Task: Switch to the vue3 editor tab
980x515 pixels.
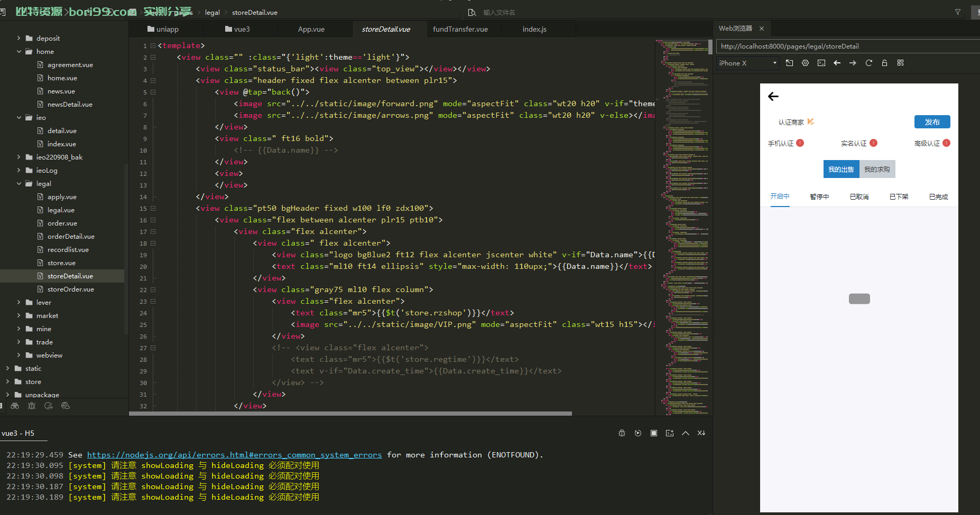Action: [x=237, y=29]
